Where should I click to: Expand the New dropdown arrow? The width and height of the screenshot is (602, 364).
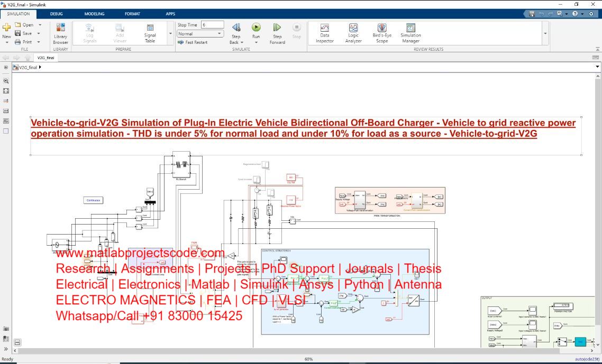click(x=6, y=42)
